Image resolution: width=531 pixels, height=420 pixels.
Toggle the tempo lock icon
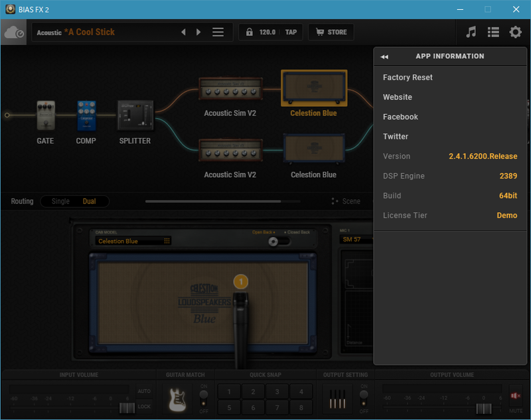(250, 32)
